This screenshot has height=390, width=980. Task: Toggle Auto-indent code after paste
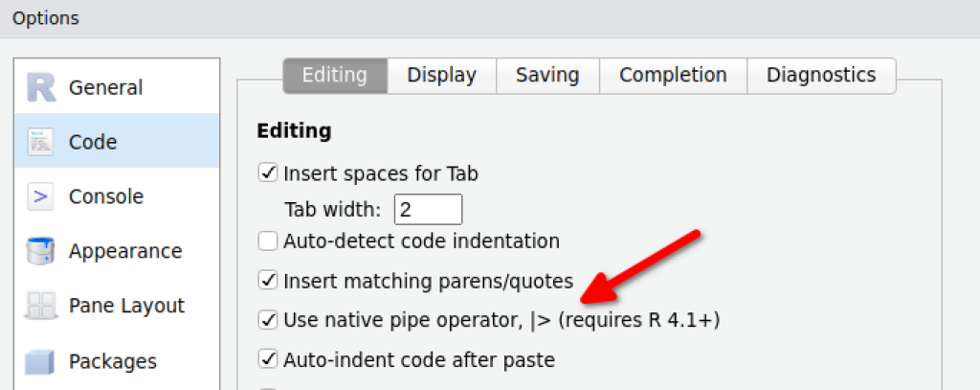pyautogui.click(x=268, y=360)
